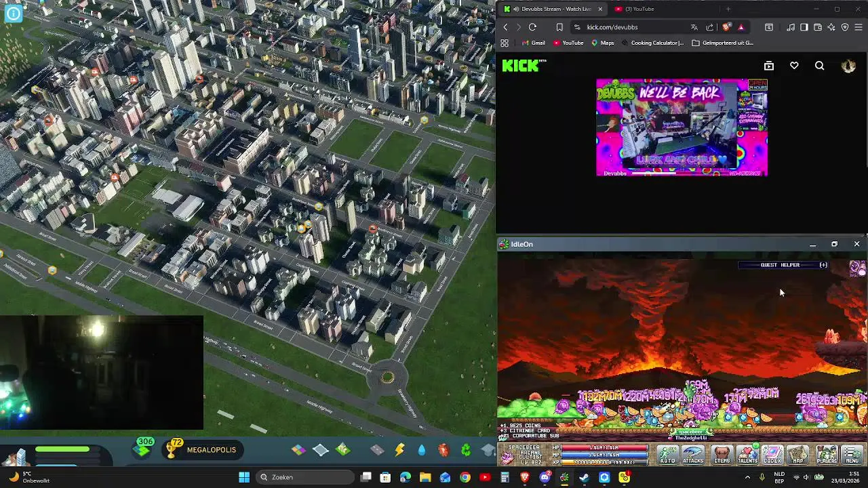This screenshot has width=868, height=488.
Task: Open the Water and Sewage menu
Action: point(422,450)
